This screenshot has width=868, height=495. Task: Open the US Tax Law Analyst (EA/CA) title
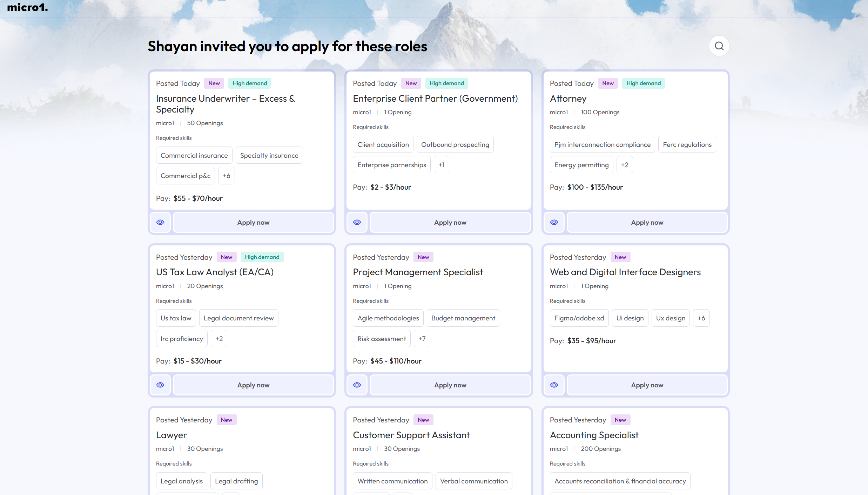[215, 272]
